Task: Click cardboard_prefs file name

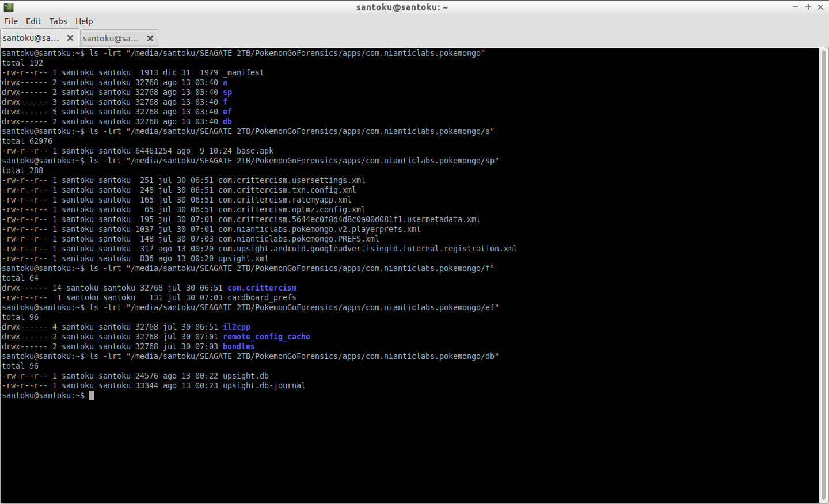Action: click(x=262, y=297)
